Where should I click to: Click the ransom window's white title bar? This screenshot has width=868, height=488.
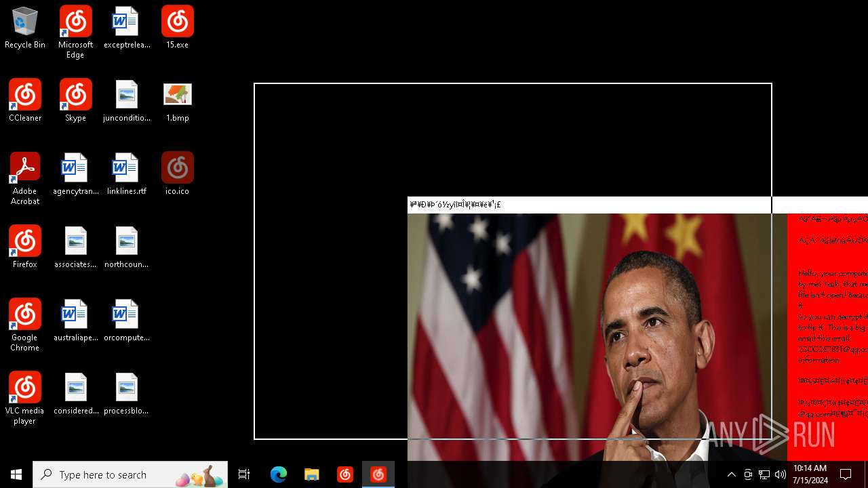[x=637, y=205]
